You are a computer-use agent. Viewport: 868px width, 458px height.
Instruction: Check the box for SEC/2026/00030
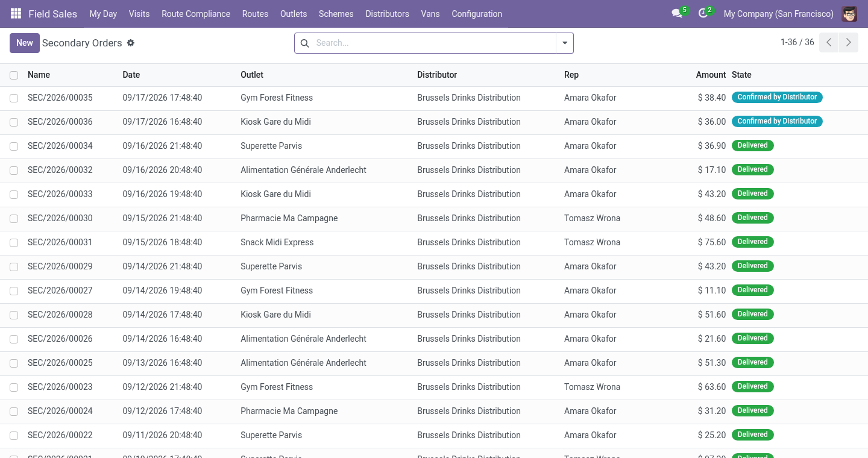click(14, 219)
